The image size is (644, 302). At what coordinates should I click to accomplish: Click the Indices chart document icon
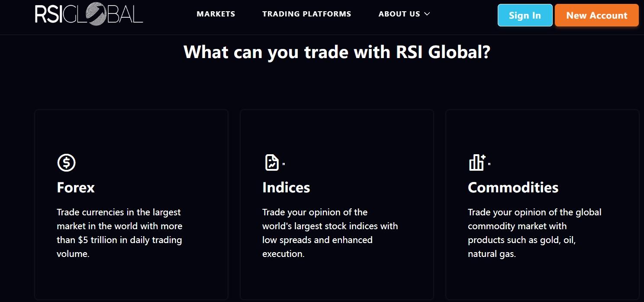[x=272, y=162]
